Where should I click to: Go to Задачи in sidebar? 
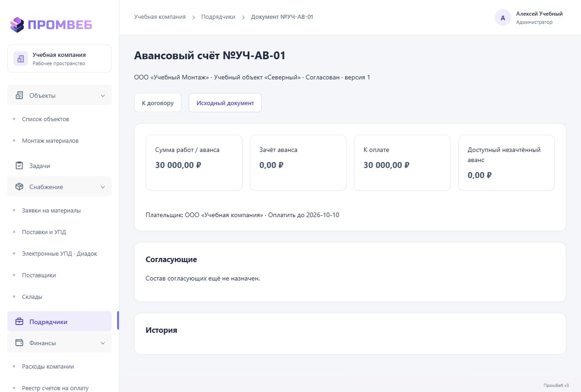point(39,166)
